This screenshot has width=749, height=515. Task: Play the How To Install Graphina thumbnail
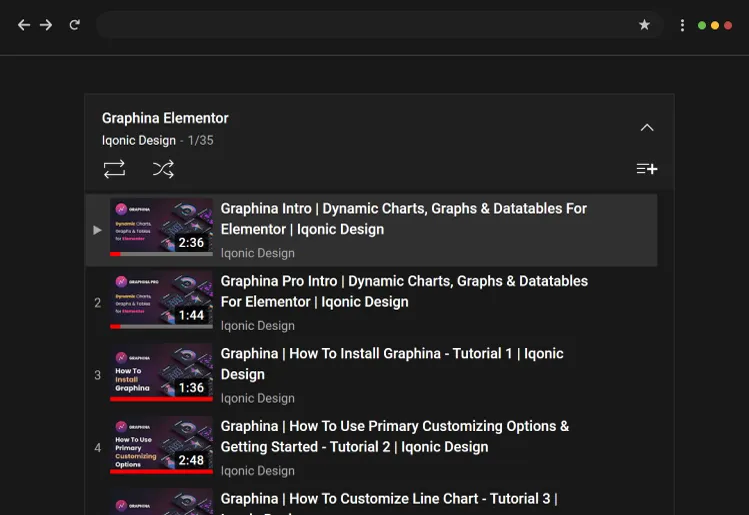161,373
